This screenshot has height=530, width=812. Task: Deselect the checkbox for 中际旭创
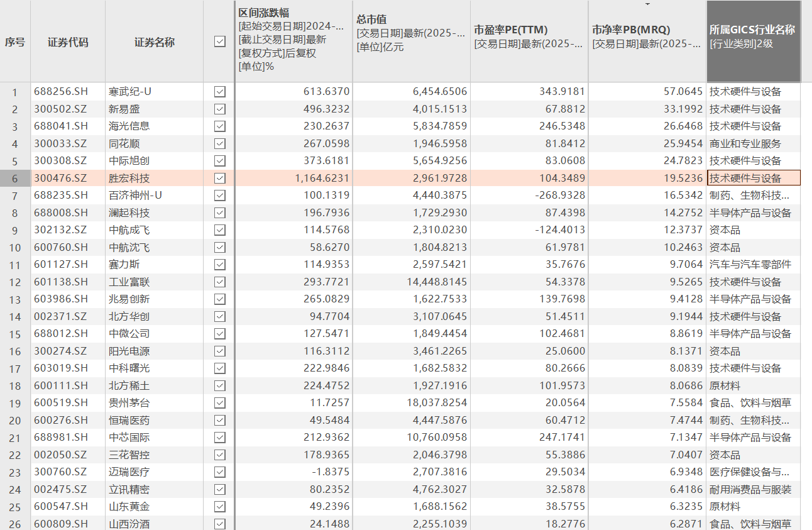coord(219,161)
